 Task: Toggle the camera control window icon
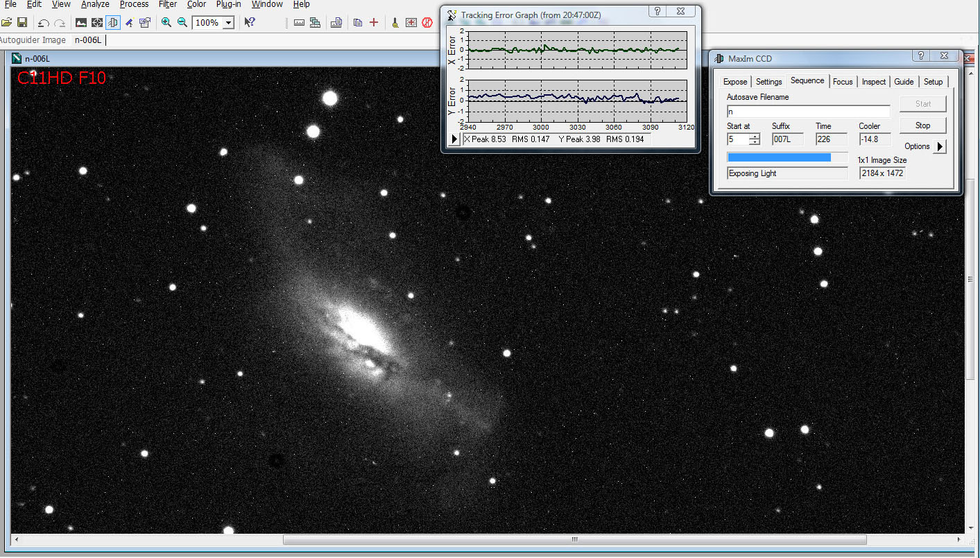click(x=113, y=23)
